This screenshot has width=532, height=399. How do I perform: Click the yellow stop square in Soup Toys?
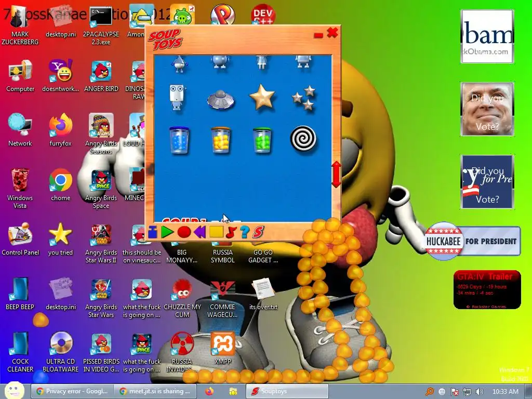point(216,232)
